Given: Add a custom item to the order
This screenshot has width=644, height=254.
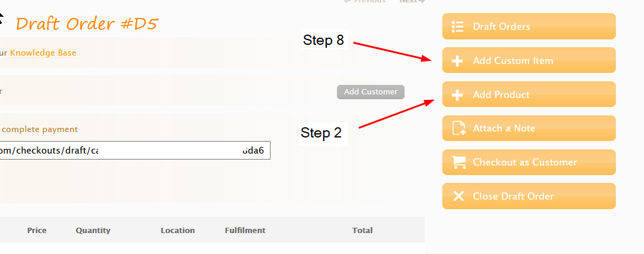Looking at the screenshot, I should [x=529, y=60].
